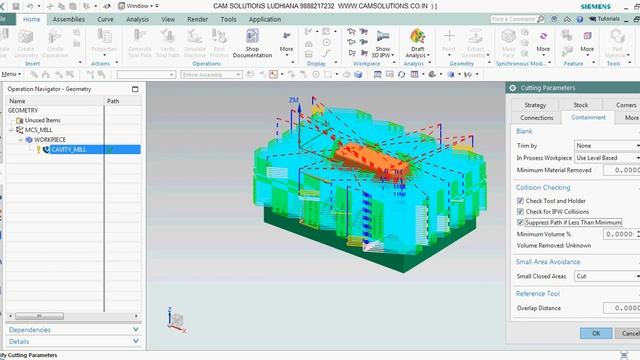
Task: Collapse the MCS_MILL tree node
Action: [11, 130]
